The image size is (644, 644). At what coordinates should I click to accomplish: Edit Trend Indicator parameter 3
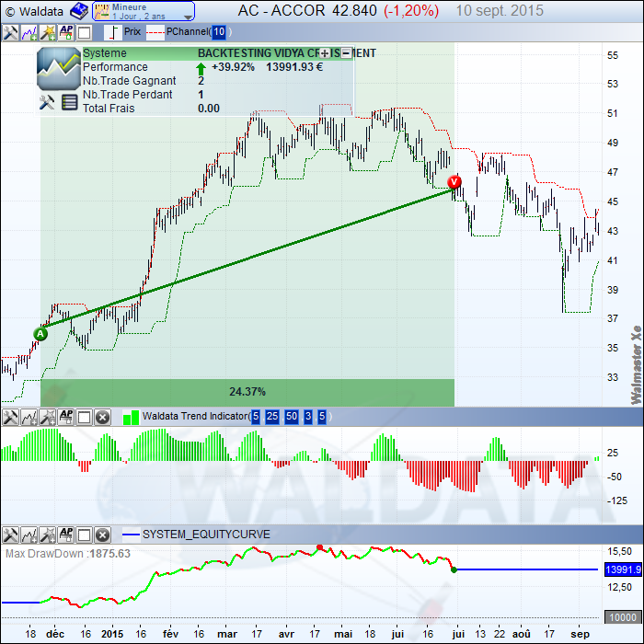(308, 417)
